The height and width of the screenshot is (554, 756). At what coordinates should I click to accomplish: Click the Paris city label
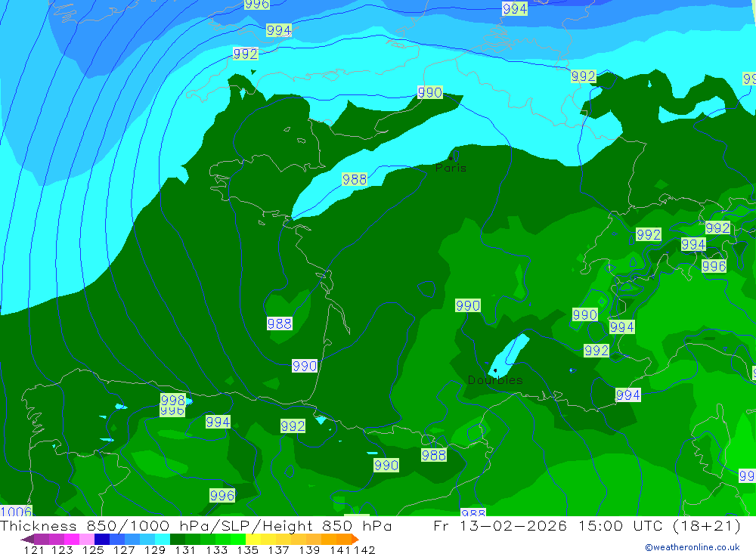pyautogui.click(x=451, y=168)
